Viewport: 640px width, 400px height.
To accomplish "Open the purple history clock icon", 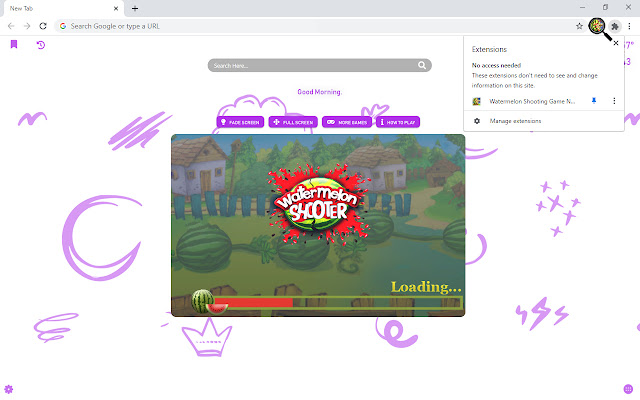I will [x=40, y=44].
